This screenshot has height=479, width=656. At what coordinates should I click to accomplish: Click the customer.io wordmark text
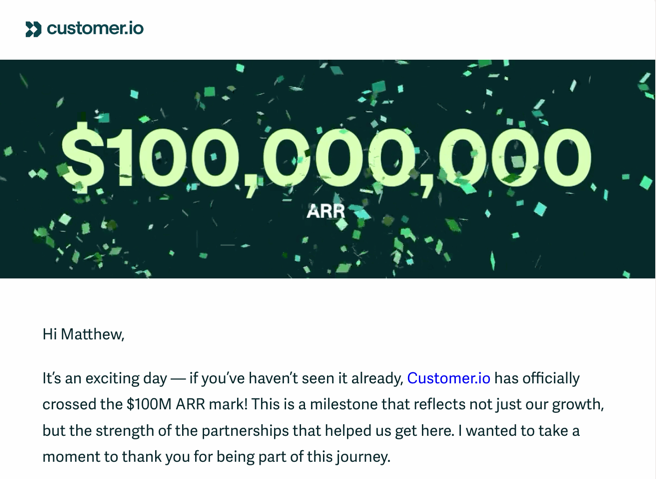(95, 28)
